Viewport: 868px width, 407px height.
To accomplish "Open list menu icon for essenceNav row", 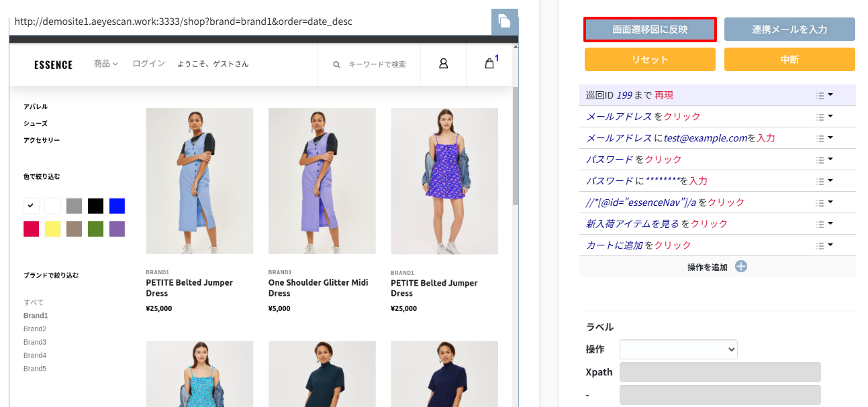I will coord(824,202).
